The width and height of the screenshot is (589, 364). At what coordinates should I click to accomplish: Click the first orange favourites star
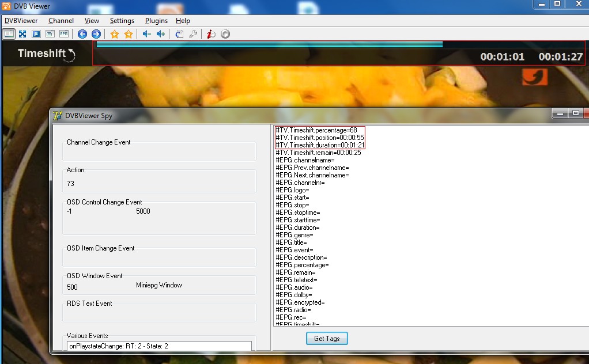[115, 34]
